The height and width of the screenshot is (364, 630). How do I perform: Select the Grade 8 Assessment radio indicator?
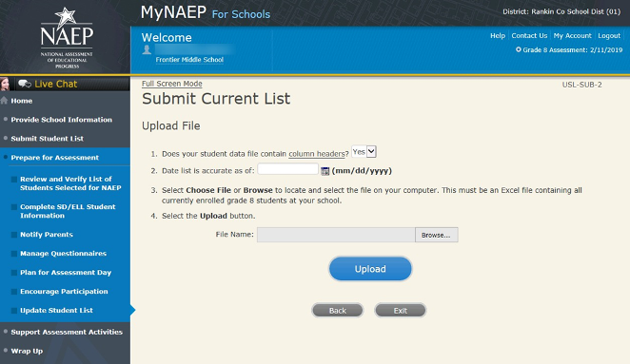519,49
